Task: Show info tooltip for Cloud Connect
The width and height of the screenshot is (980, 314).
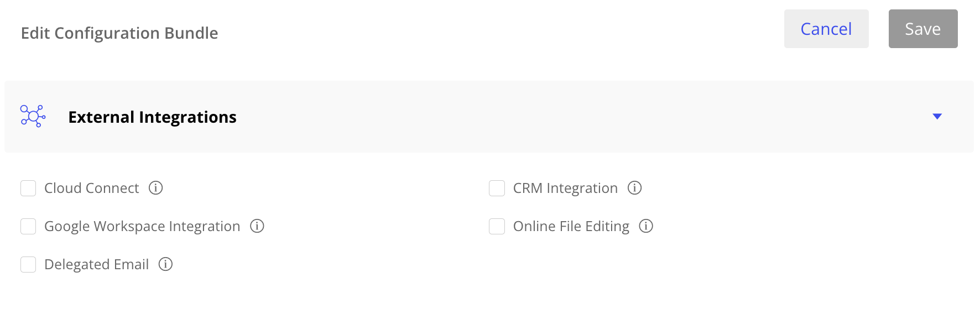Action: pos(156,188)
